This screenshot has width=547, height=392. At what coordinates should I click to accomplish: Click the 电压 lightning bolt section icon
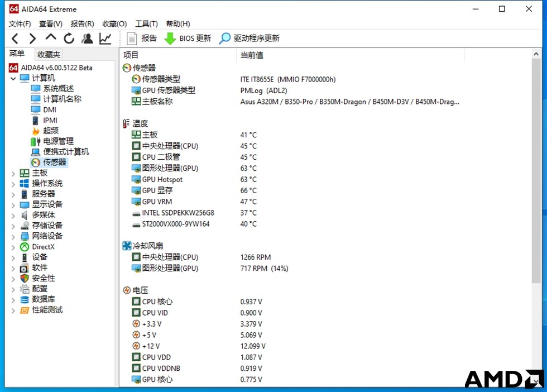(x=127, y=290)
